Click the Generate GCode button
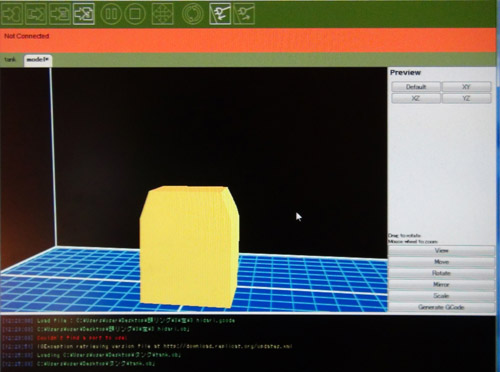 coord(441,307)
